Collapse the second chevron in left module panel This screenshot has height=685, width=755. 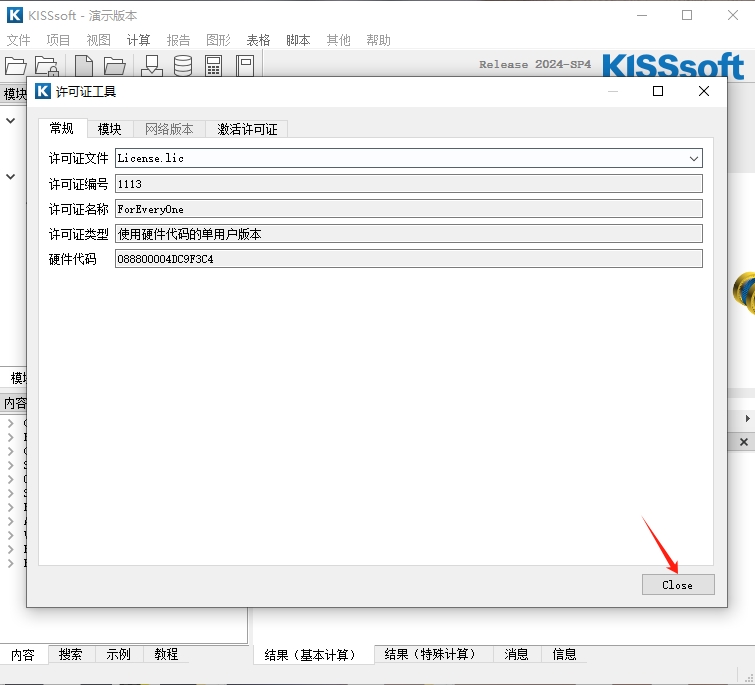(11, 176)
